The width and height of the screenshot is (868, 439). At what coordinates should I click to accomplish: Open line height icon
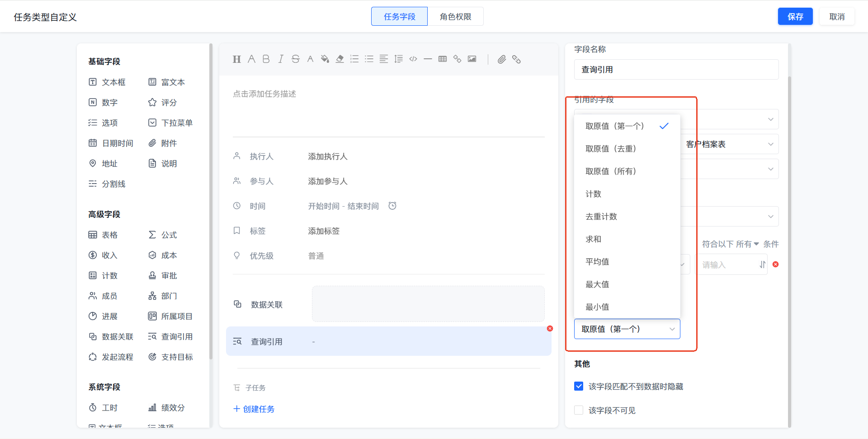tap(399, 59)
